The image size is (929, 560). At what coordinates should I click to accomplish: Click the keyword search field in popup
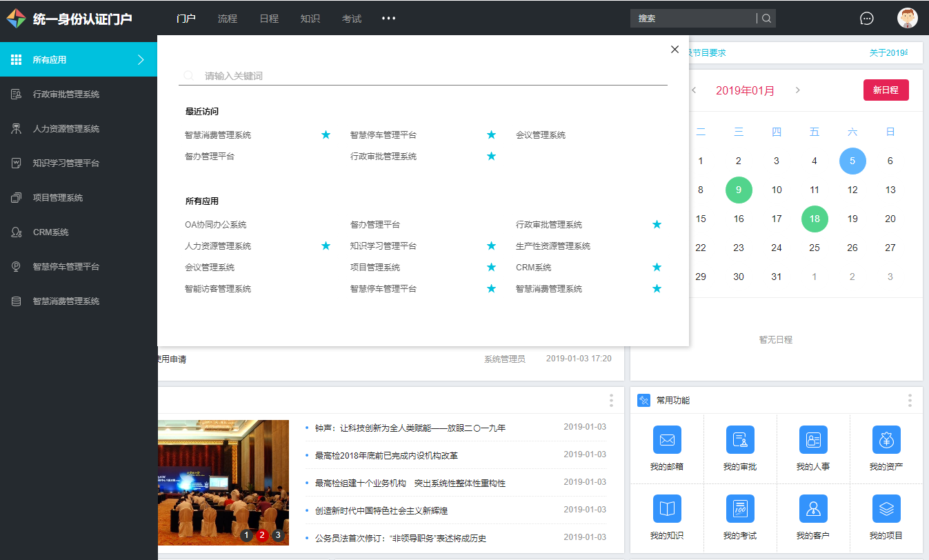423,76
